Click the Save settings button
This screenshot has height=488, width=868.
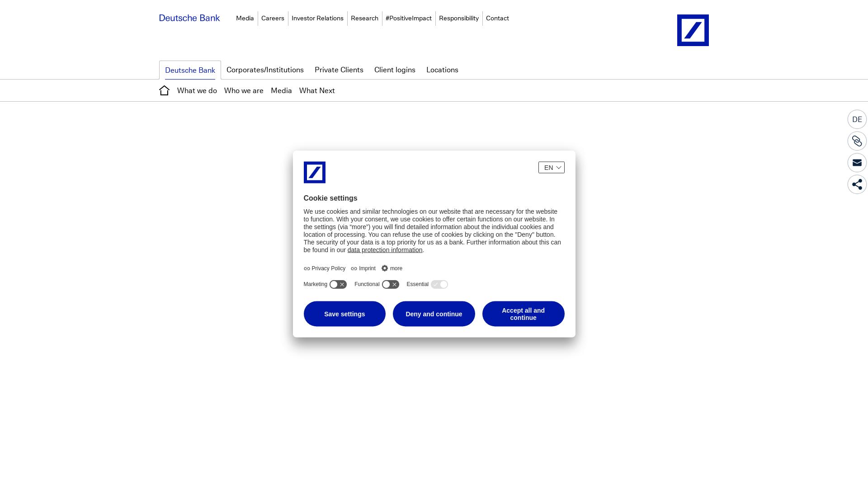tap(344, 314)
